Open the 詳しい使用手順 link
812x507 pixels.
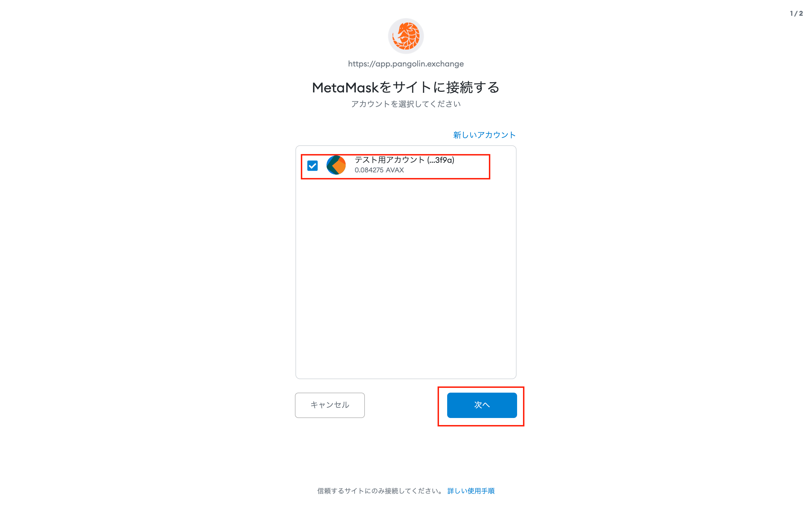pyautogui.click(x=471, y=491)
